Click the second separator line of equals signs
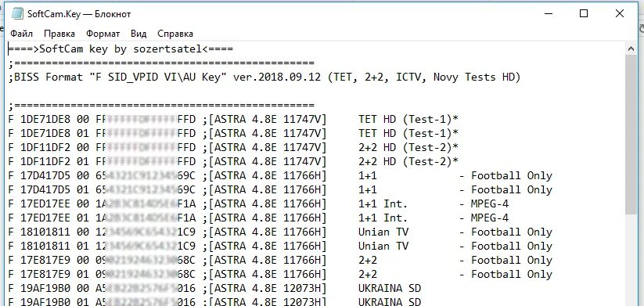Image resolution: width=644 pixels, height=306 pixels. (x=161, y=106)
